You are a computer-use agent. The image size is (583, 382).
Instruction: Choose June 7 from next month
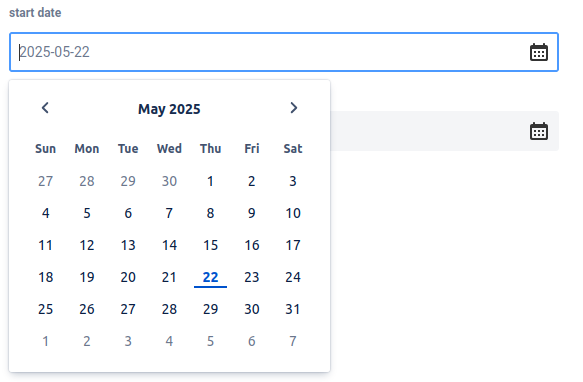293,341
